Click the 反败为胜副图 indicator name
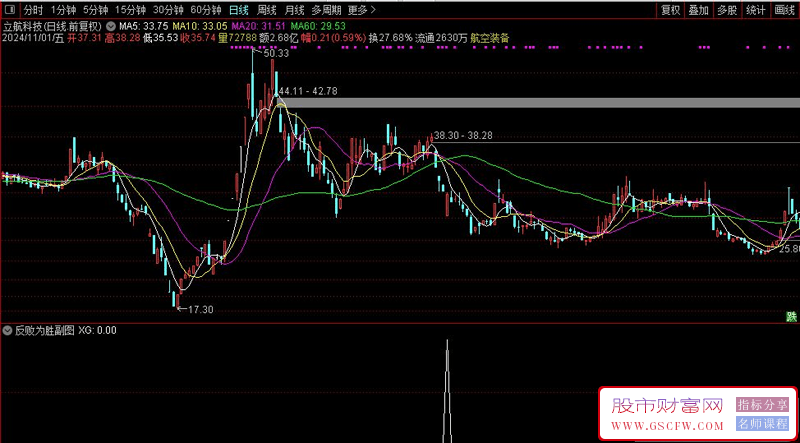 [x=44, y=331]
